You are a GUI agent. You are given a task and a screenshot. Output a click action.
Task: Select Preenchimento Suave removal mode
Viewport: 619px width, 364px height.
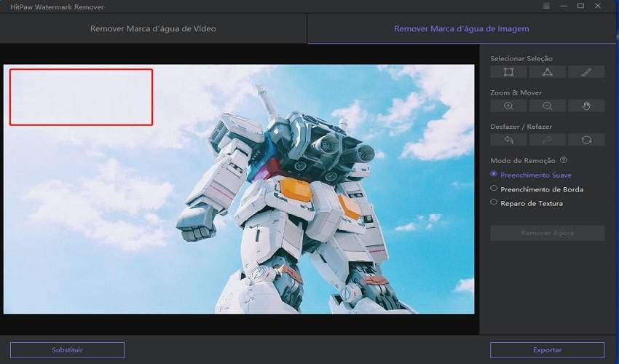(x=494, y=174)
